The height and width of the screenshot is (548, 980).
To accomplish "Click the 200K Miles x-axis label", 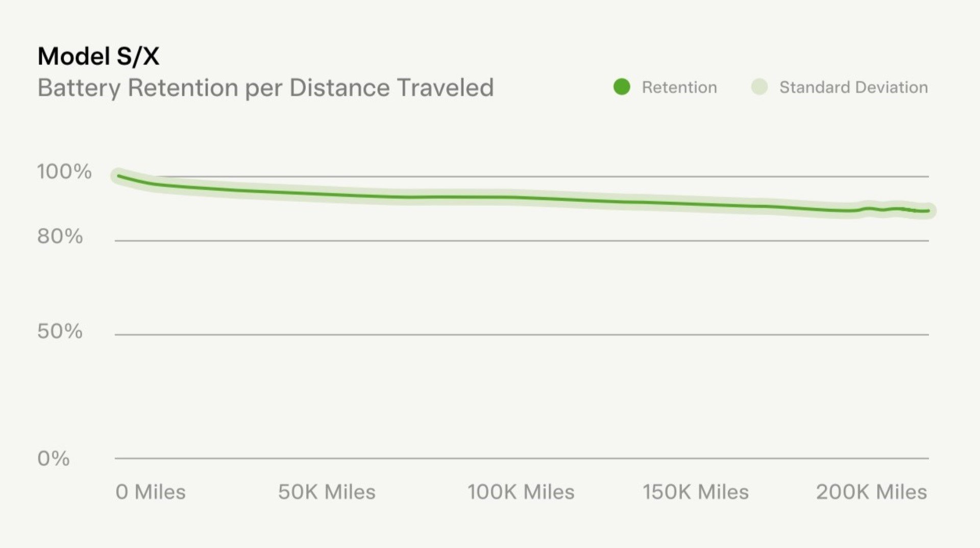I will click(872, 492).
